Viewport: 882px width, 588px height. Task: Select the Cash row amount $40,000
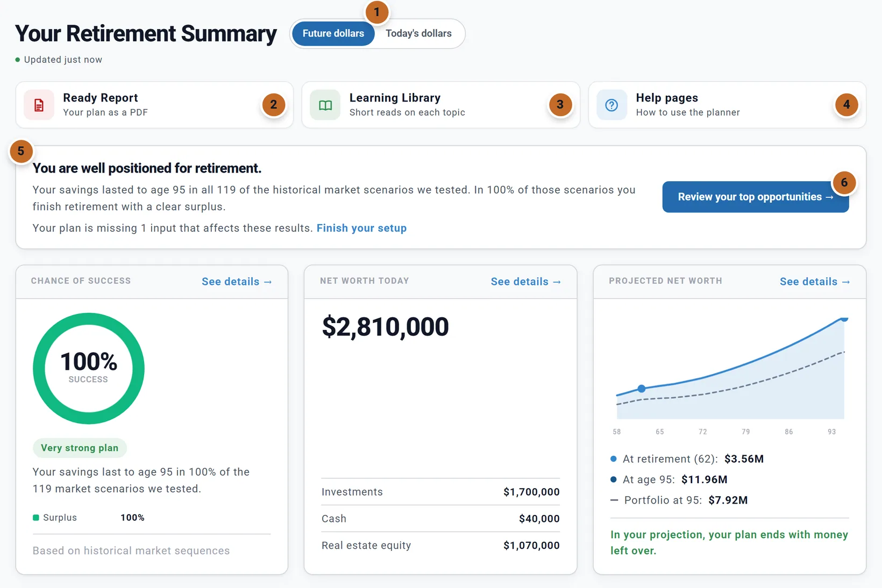[x=539, y=519]
